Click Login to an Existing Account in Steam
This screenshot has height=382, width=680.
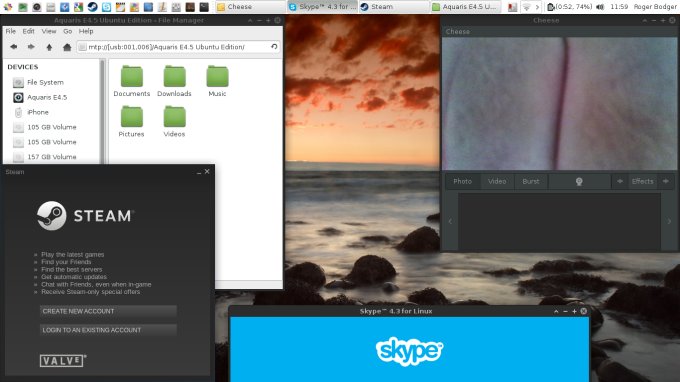click(108, 330)
